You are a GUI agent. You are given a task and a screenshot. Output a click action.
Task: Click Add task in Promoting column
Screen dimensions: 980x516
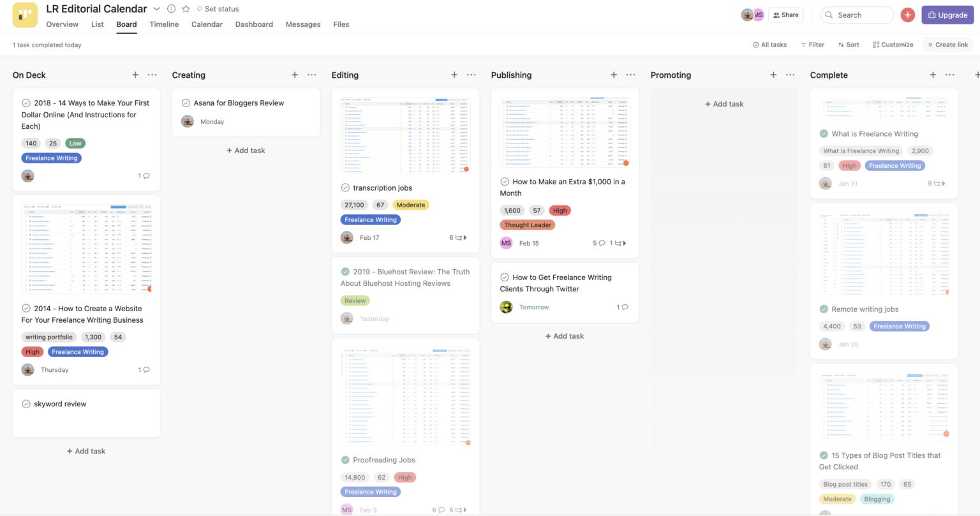(x=724, y=104)
